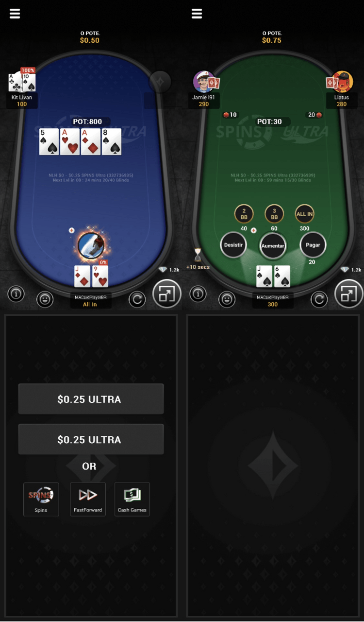Open the Spins game lobby
The width and height of the screenshot is (364, 622).
(41, 499)
